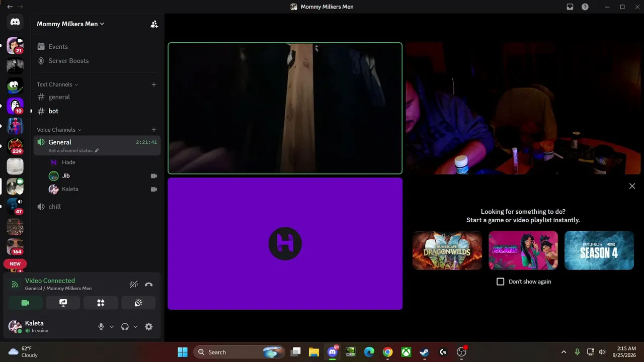Open the Discord home direct messages icon

point(15,22)
